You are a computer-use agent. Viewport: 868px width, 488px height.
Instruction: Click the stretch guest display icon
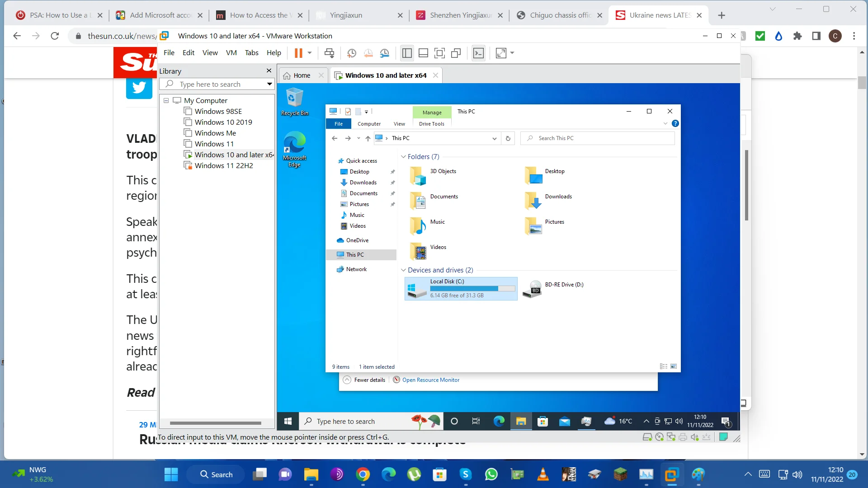pyautogui.click(x=501, y=53)
